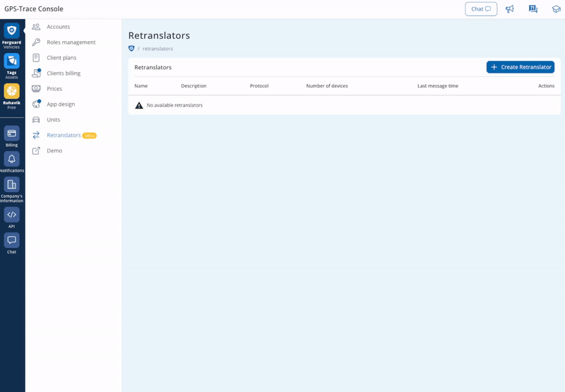Open the Forguard Vehicles app icon
The image size is (565, 392).
(x=11, y=31)
